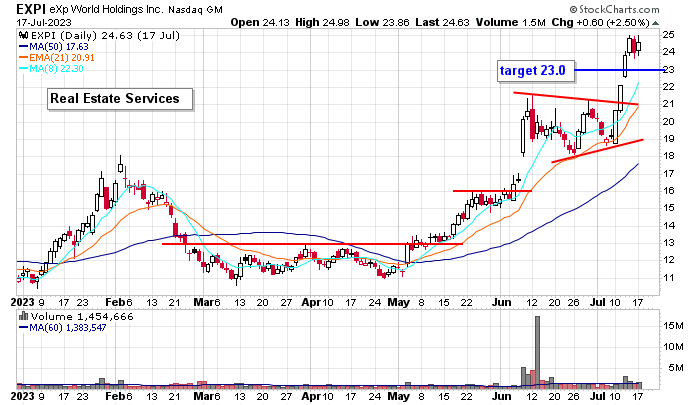This screenshot has width=700, height=405.
Task: Click the red resistance line at 16
Action: coord(492,191)
